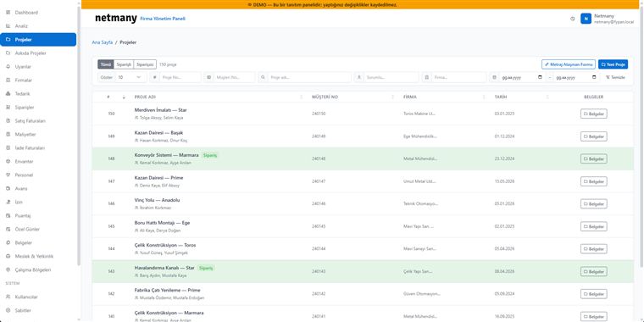The height and width of the screenshot is (322, 644).
Task: Click the Proje No filter field
Action: coord(180,77)
